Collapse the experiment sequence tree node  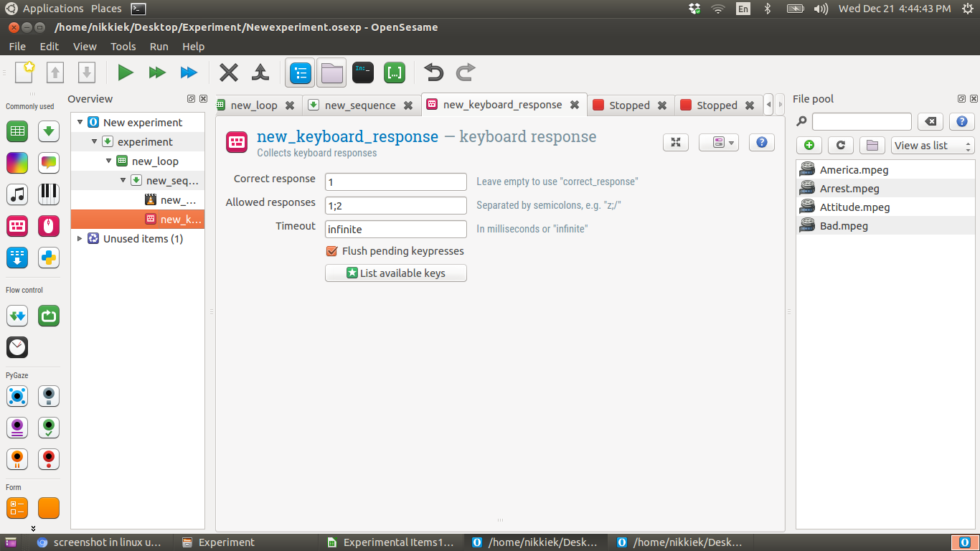click(x=94, y=142)
